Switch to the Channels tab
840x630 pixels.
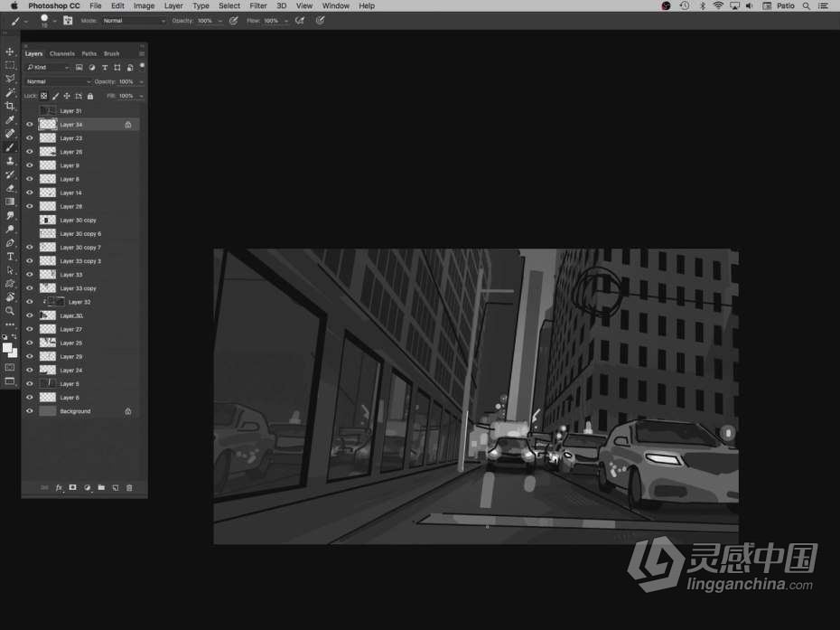click(x=62, y=53)
